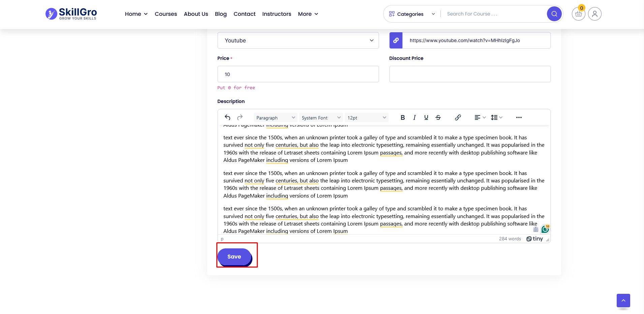The height and width of the screenshot is (314, 644).
Task: Click the Save button
Action: click(234, 257)
